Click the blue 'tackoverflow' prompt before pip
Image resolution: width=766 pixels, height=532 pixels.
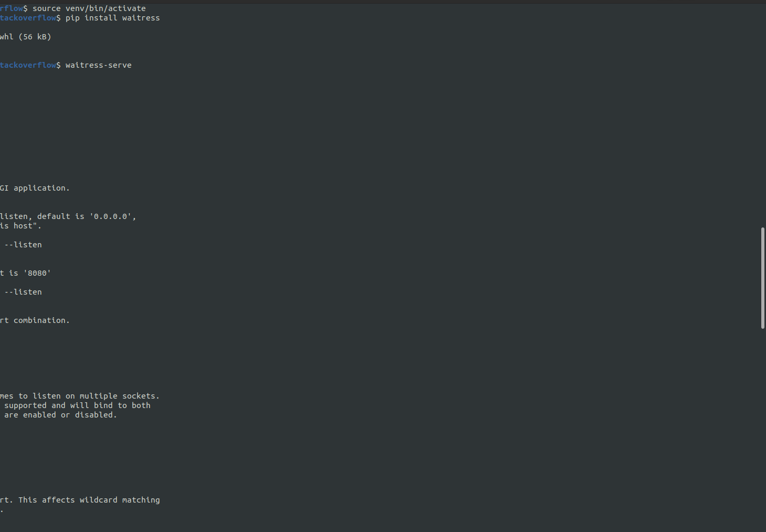28,18
